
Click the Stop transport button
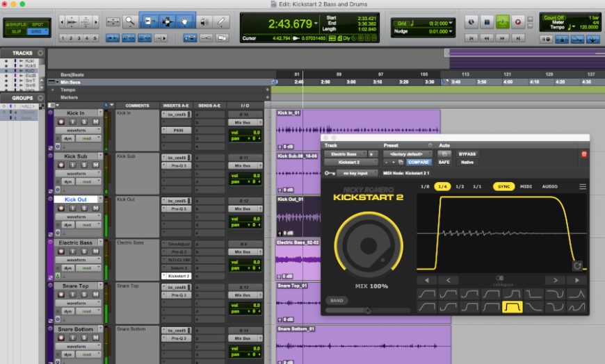tap(487, 22)
